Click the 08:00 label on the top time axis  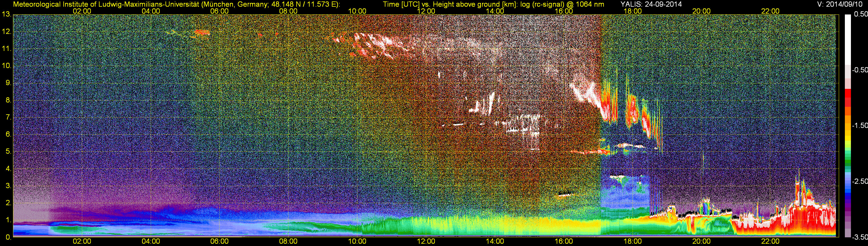(288, 11)
